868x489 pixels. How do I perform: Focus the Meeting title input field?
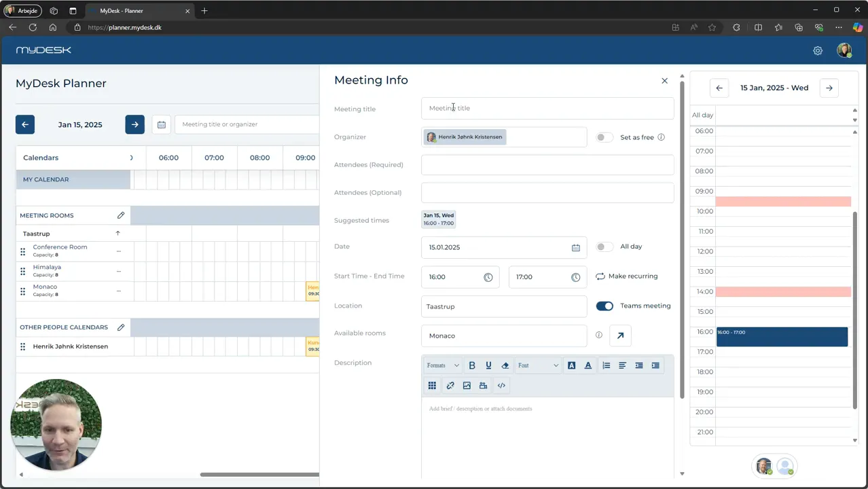[x=547, y=108]
